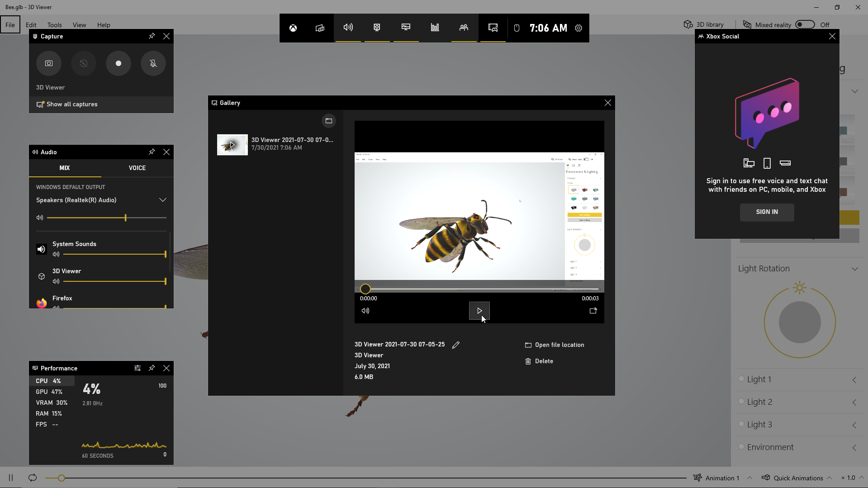Switch to the VOICE audio tab
The image size is (868, 488).
(x=137, y=168)
